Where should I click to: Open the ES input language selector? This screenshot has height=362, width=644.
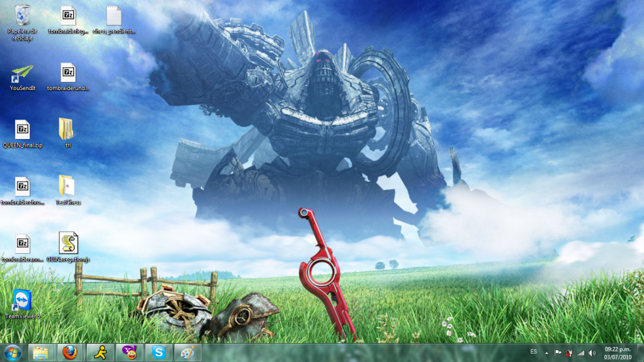coord(533,352)
